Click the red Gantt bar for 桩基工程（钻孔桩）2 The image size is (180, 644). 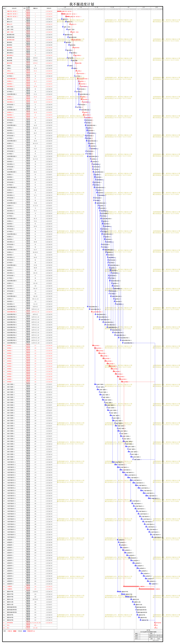point(63,14)
